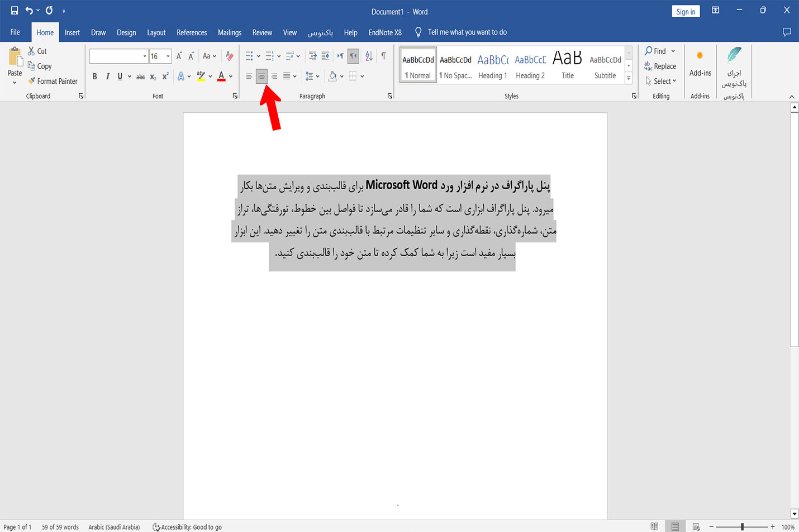Image resolution: width=799 pixels, height=532 pixels.
Task: Expand the Styles gallery
Action: (x=629, y=79)
